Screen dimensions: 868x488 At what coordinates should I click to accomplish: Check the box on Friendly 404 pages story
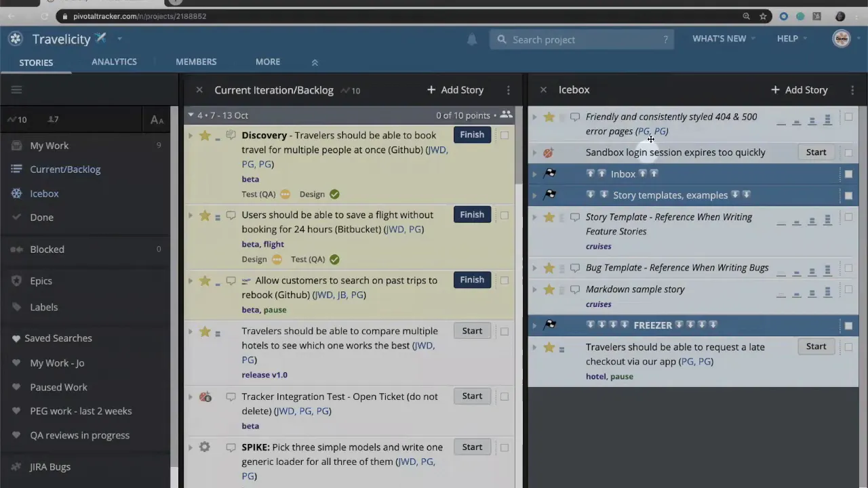[848, 117]
